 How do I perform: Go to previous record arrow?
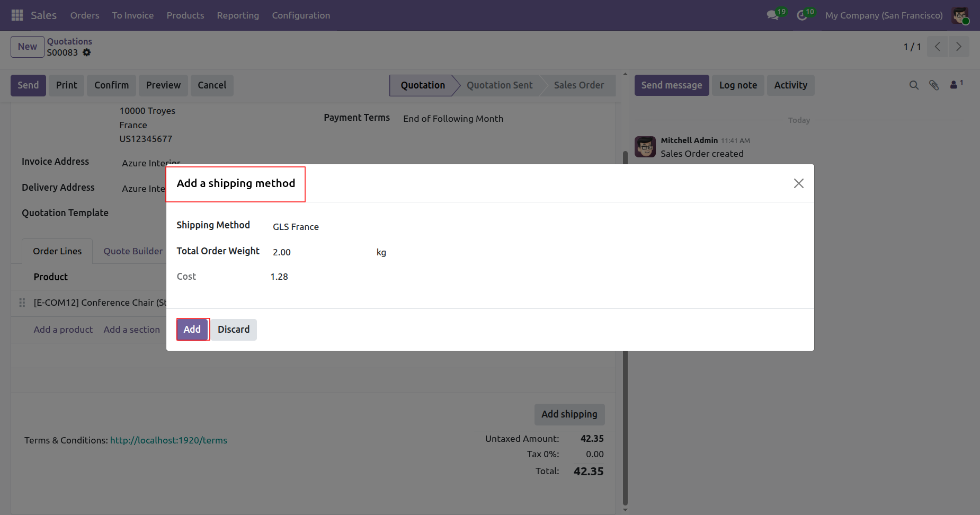pyautogui.click(x=938, y=47)
